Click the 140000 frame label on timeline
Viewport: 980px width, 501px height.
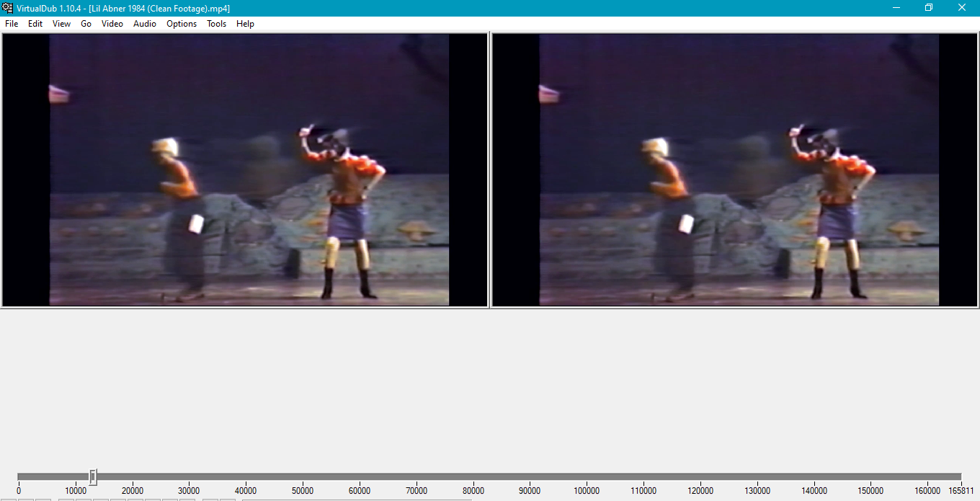(x=814, y=491)
